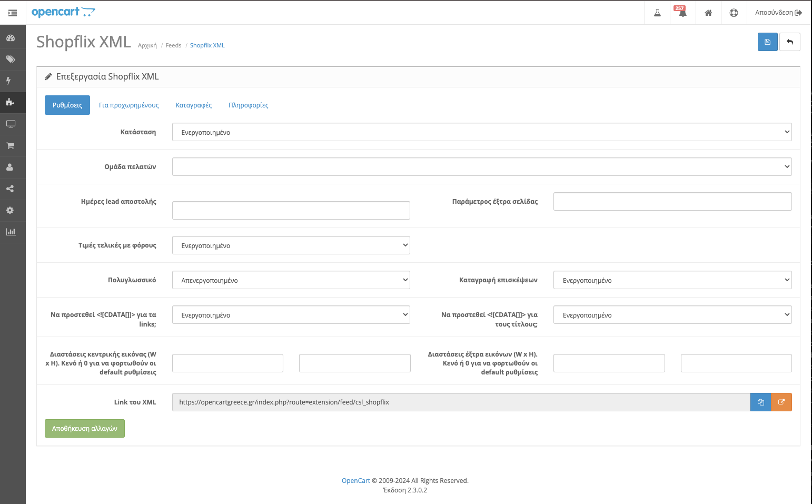Open the Extensions puzzle sidebar icon

pos(11,103)
